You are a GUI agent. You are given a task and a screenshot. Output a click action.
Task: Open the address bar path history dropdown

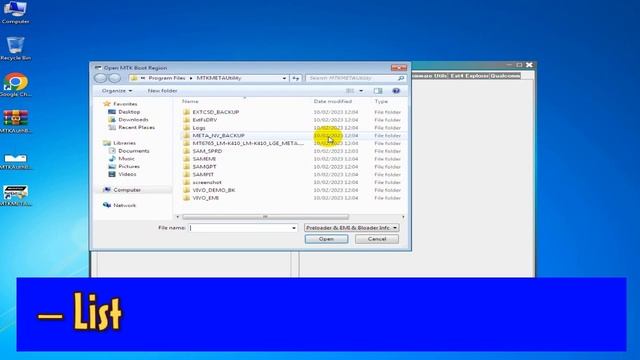coord(284,78)
